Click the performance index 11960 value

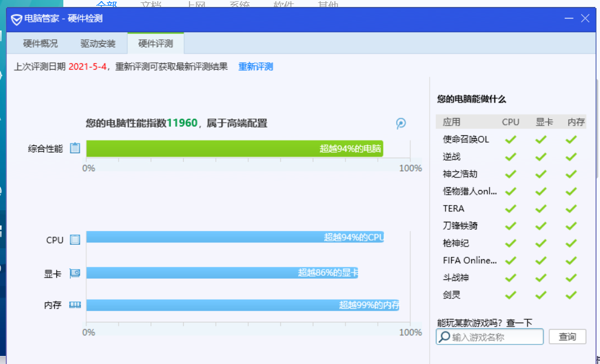(x=182, y=123)
